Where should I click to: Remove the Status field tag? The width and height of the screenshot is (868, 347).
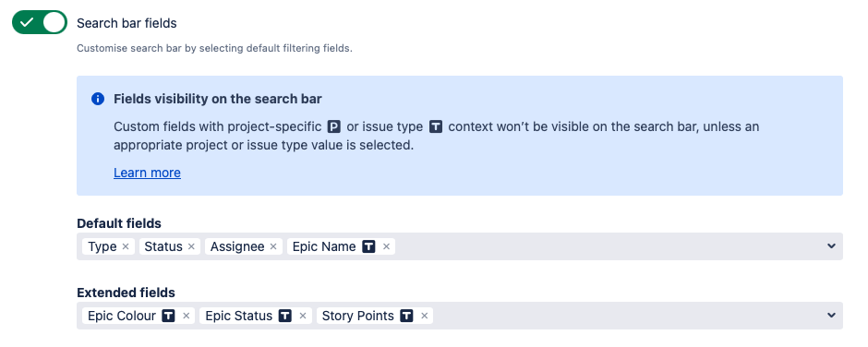coord(191,246)
